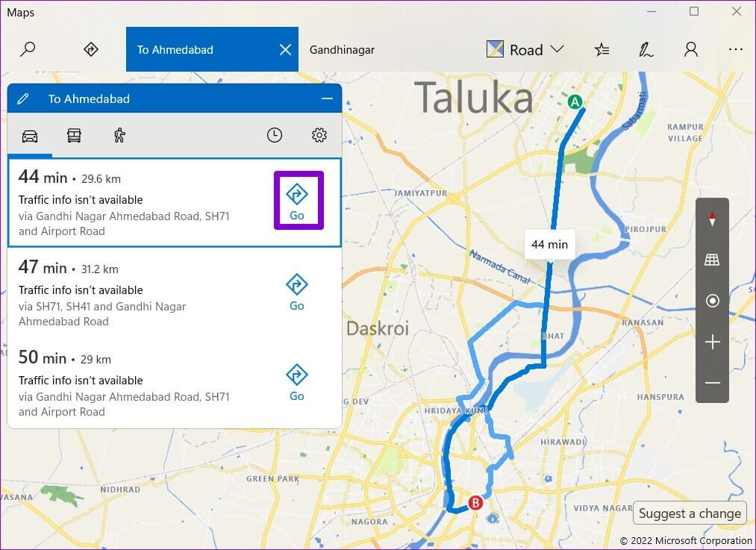This screenshot has width=756, height=550.
Task: Open the See more three-dots menu
Action: [735, 49]
